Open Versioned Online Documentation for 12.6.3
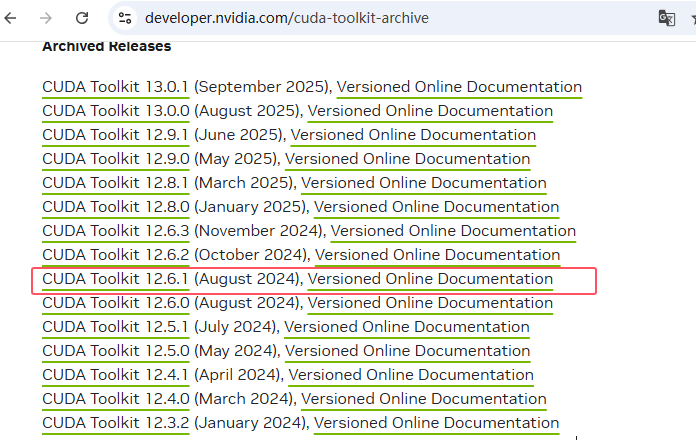The image size is (696, 440). coord(453,231)
